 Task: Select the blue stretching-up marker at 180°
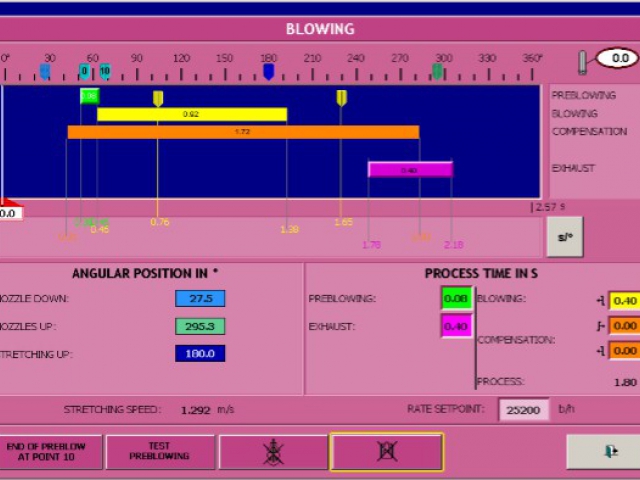268,71
